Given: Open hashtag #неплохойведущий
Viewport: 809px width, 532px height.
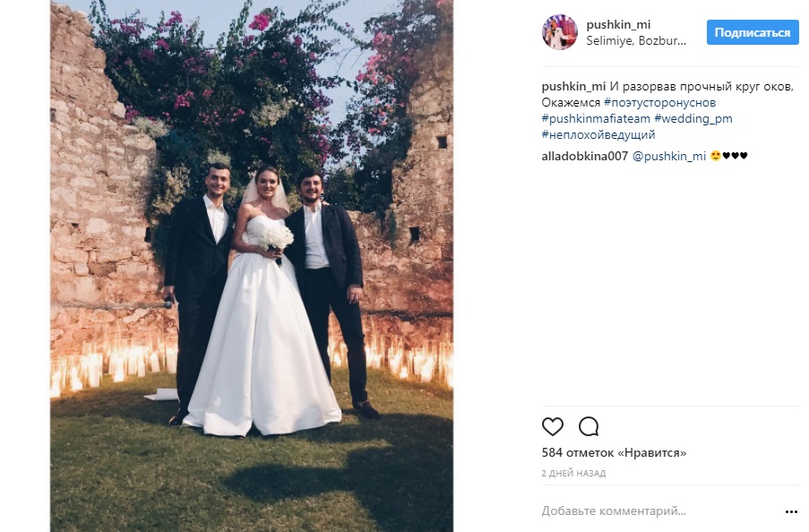Looking at the screenshot, I should point(598,134).
